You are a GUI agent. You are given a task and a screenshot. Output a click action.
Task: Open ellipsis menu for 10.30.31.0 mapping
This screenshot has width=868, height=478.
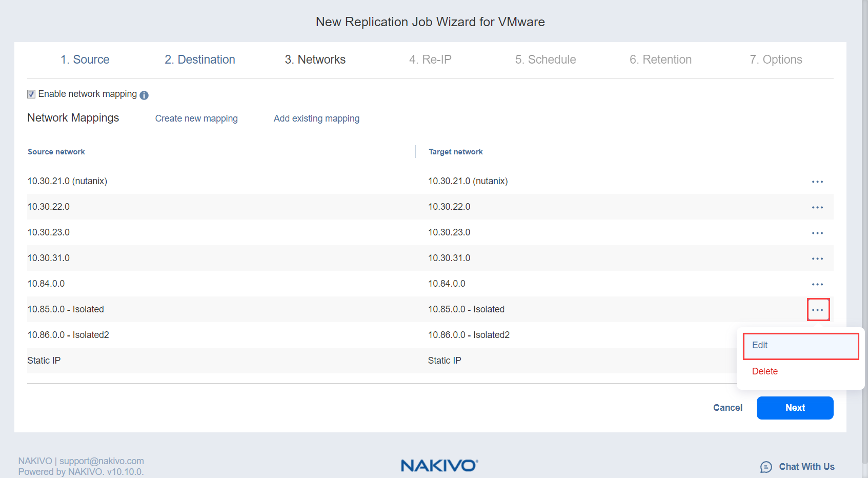[x=817, y=258]
